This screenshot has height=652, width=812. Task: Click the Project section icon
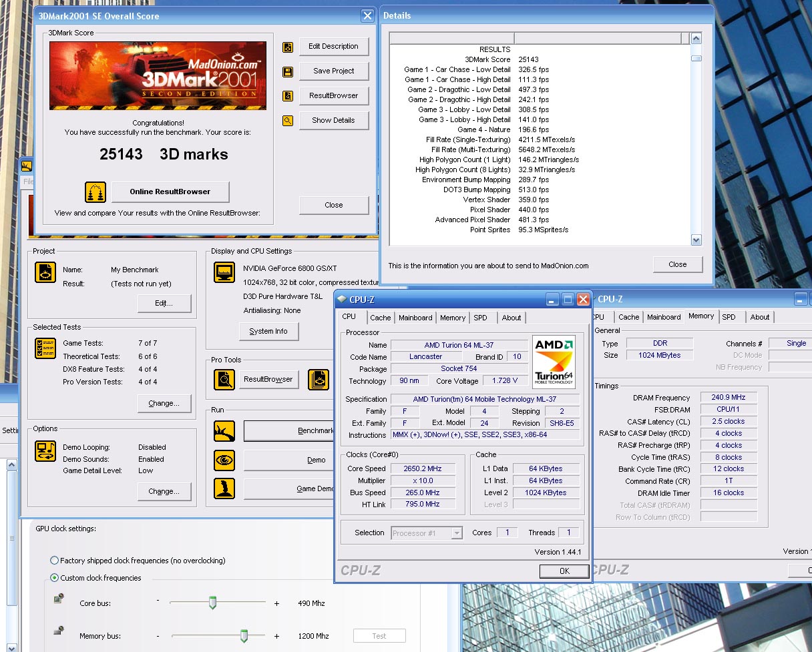[46, 272]
